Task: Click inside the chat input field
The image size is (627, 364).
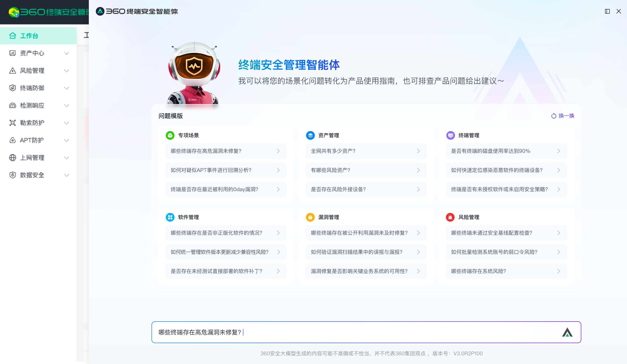Action: [348, 332]
